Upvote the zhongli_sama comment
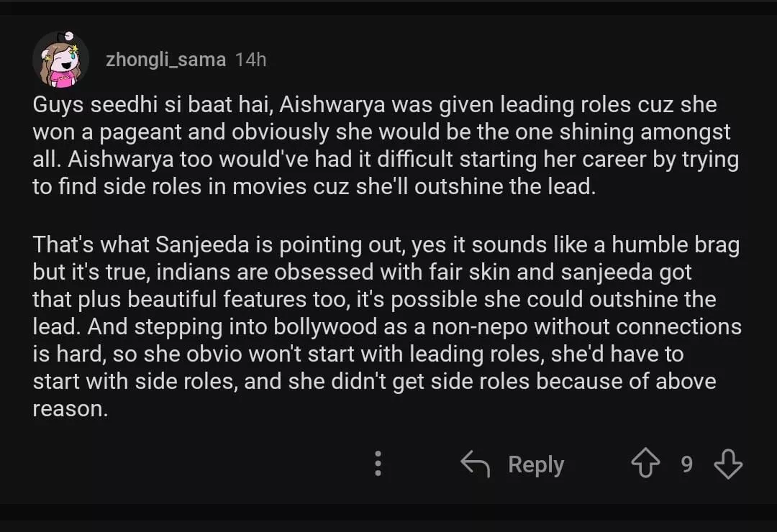The image size is (777, 532). tap(645, 464)
